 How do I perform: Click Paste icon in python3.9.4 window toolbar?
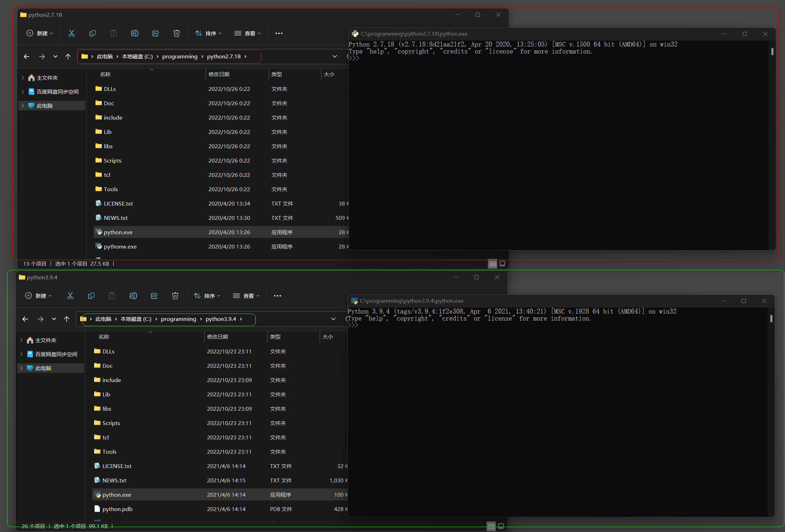[x=112, y=296]
